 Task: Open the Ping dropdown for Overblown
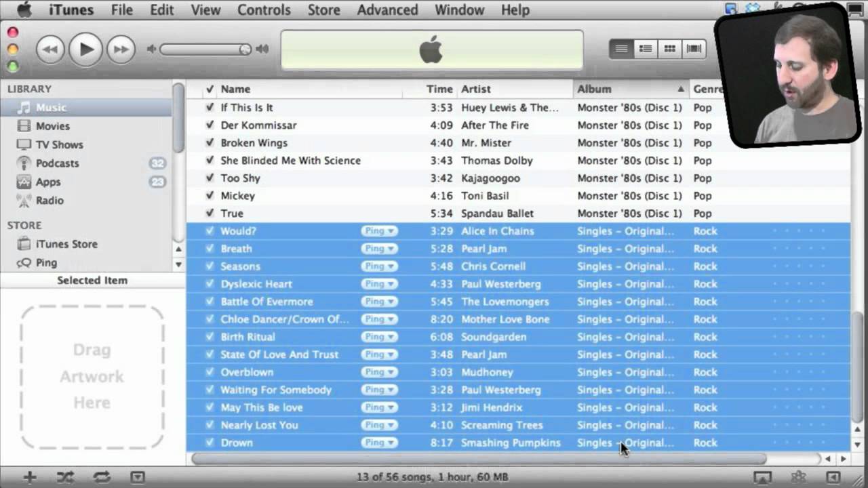click(x=379, y=372)
